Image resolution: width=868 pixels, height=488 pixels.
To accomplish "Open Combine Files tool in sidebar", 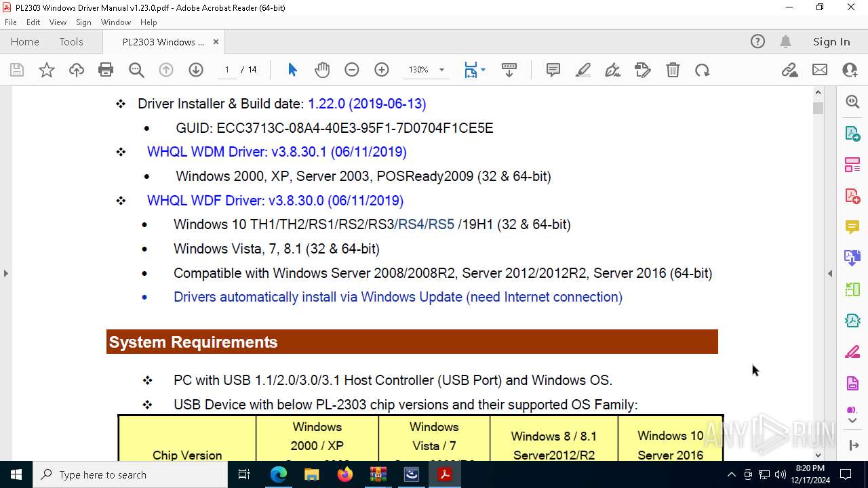I will 852,258.
